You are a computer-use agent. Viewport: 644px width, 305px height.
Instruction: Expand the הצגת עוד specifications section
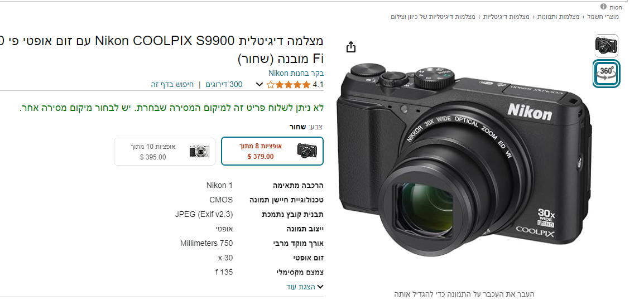[x=305, y=287]
